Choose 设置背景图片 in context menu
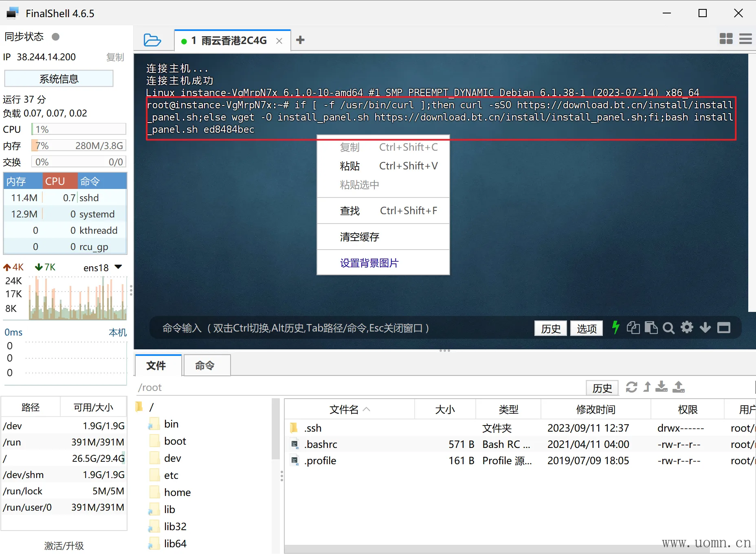 369,263
